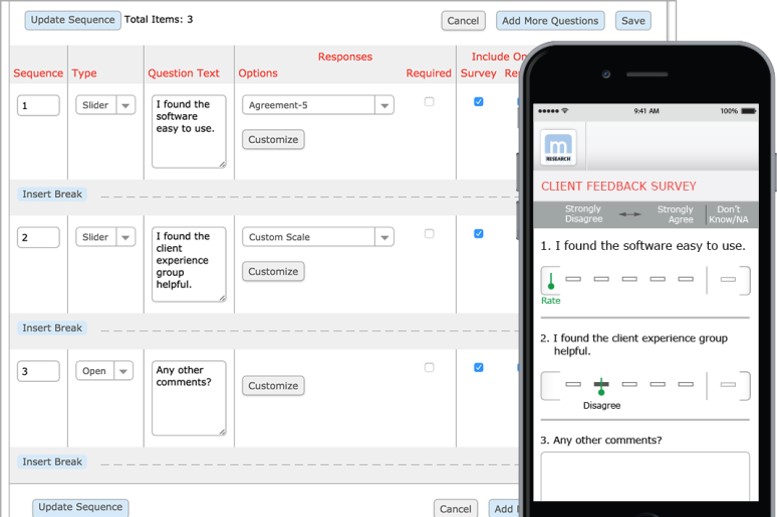Click Insert Break below question 1
Screen dimensions: 777x517
[52, 194]
